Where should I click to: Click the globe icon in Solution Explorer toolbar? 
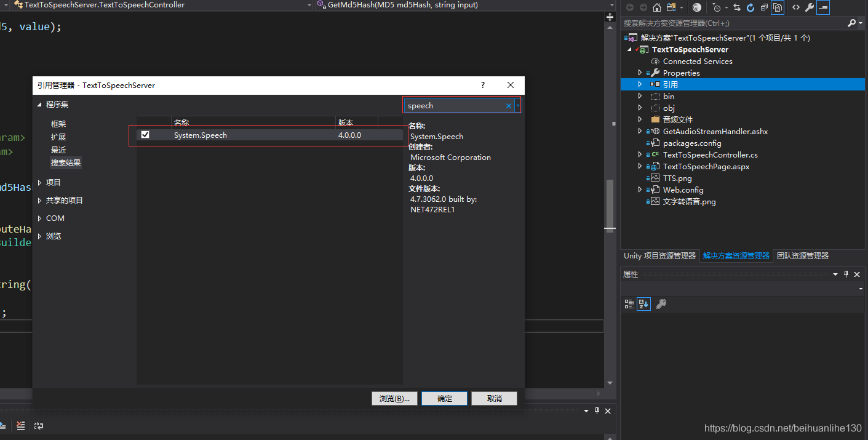pyautogui.click(x=696, y=7)
